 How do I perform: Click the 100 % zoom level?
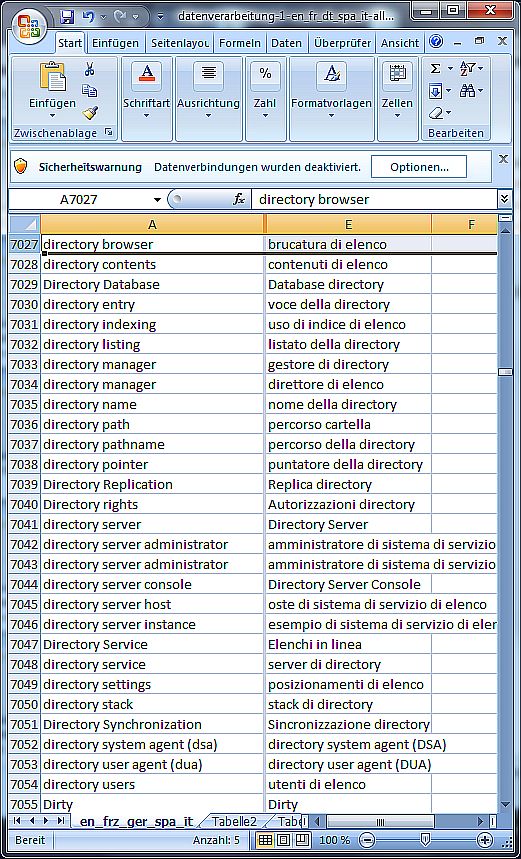point(334,839)
